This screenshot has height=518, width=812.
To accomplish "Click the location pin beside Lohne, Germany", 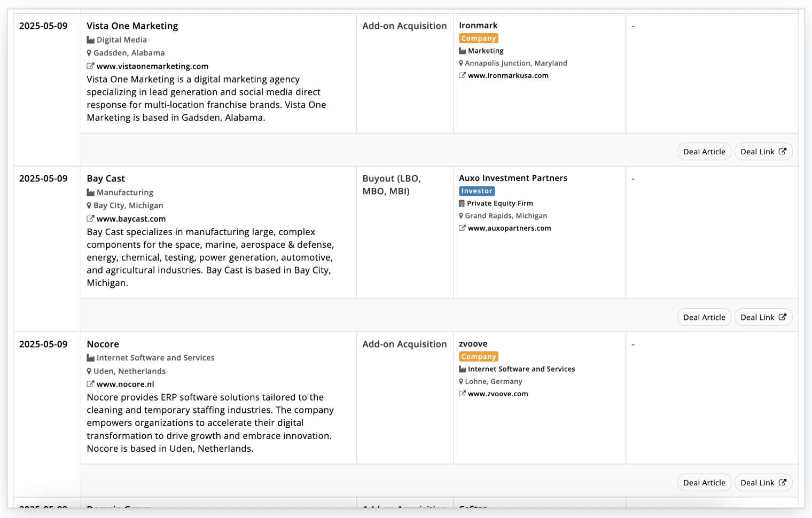I will click(x=461, y=381).
